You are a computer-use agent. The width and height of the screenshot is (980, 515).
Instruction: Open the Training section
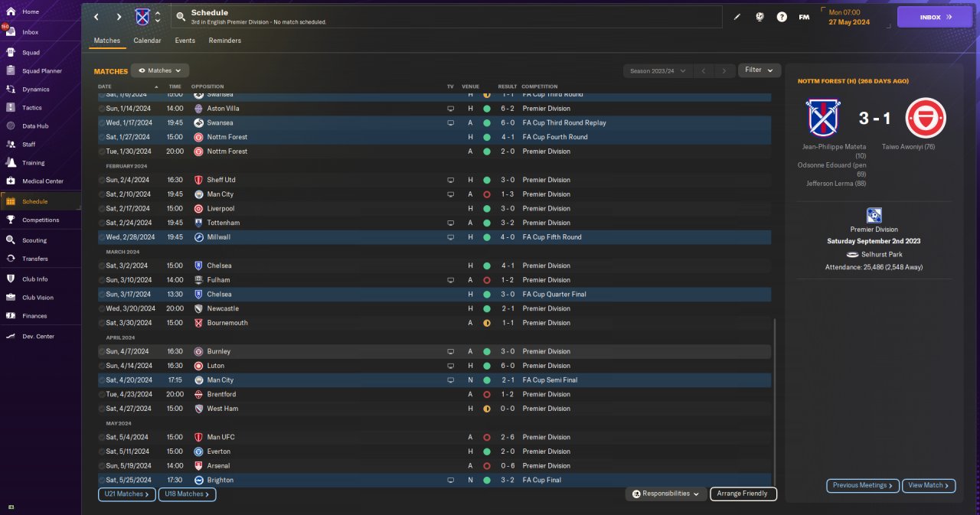[x=33, y=163]
